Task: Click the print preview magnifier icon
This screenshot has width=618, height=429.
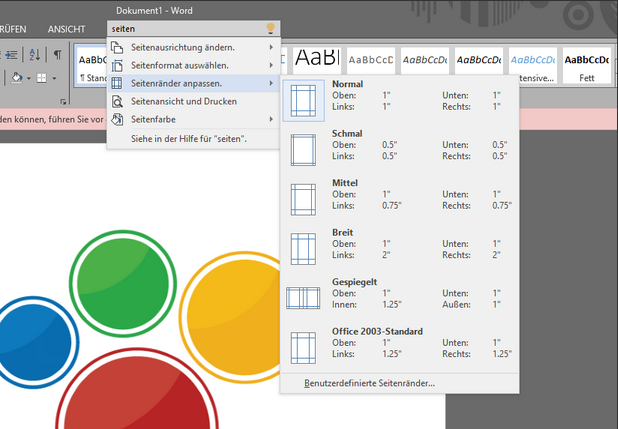Action: 117,101
